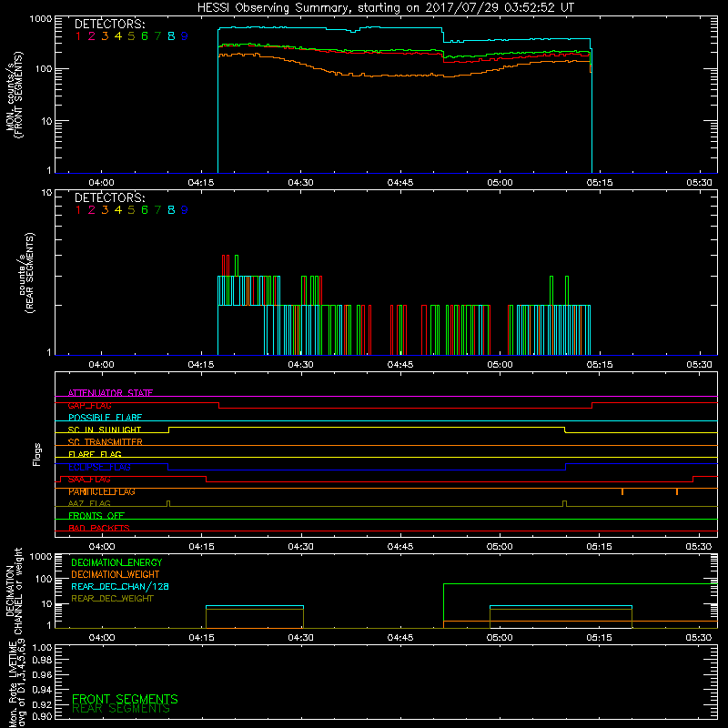Click the REAR SEGMENTS livetime legend text

121,709
